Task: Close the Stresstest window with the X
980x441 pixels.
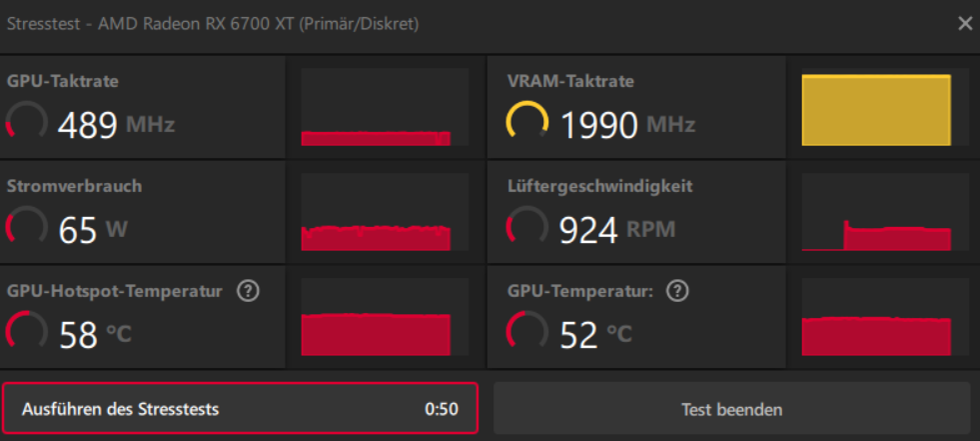Action: [x=965, y=24]
